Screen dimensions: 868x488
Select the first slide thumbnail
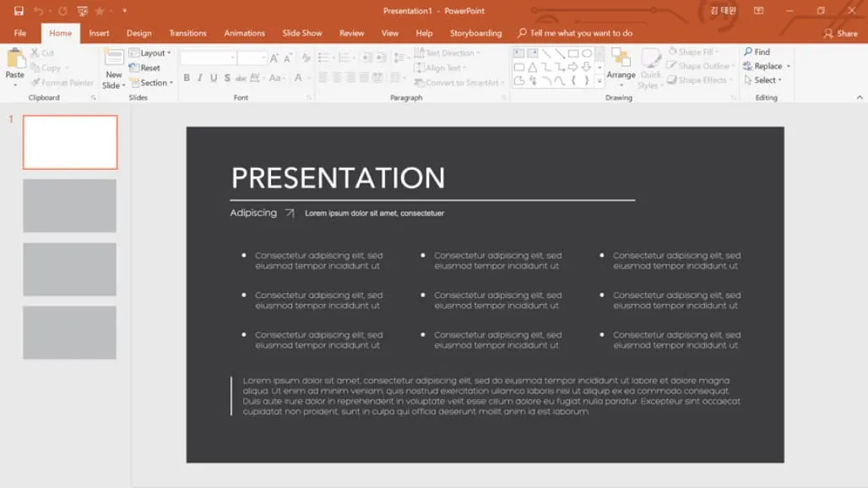pyautogui.click(x=70, y=142)
